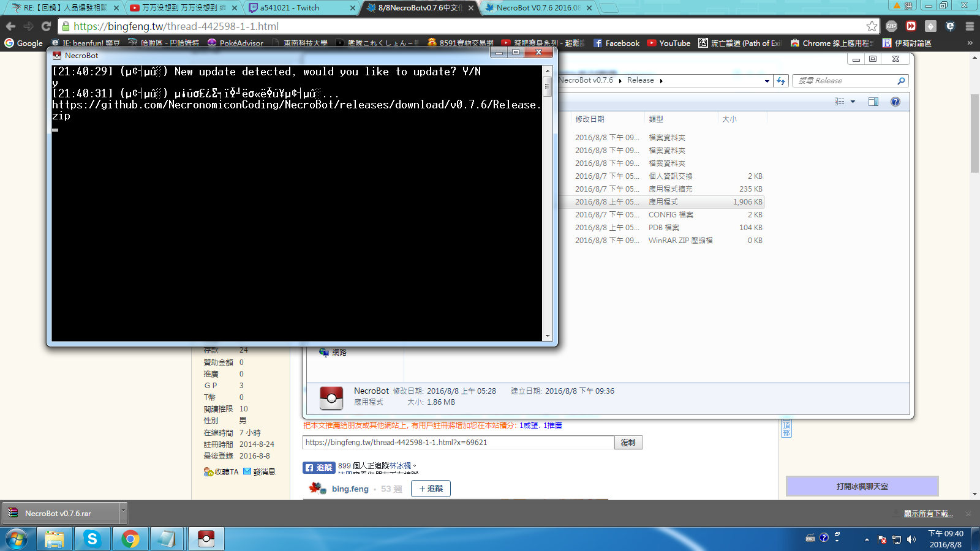Switch to the 万万没想到 YouTube tab
Viewport: 980px width, 551px height.
[183, 8]
